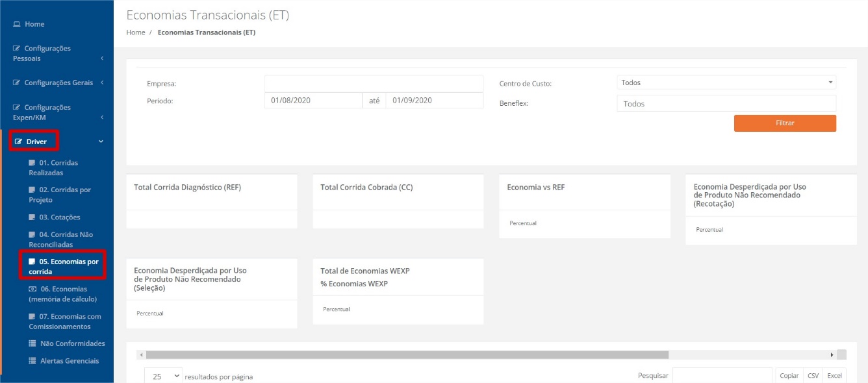
Task: Click the Excel export button
Action: coord(834,376)
